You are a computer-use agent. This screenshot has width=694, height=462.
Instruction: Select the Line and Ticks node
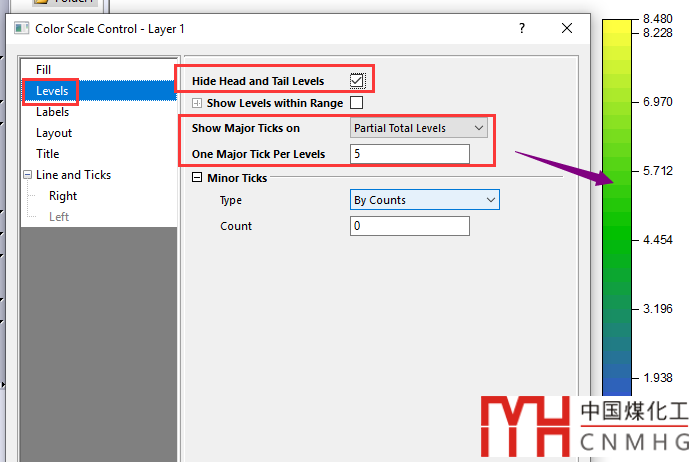(x=73, y=175)
